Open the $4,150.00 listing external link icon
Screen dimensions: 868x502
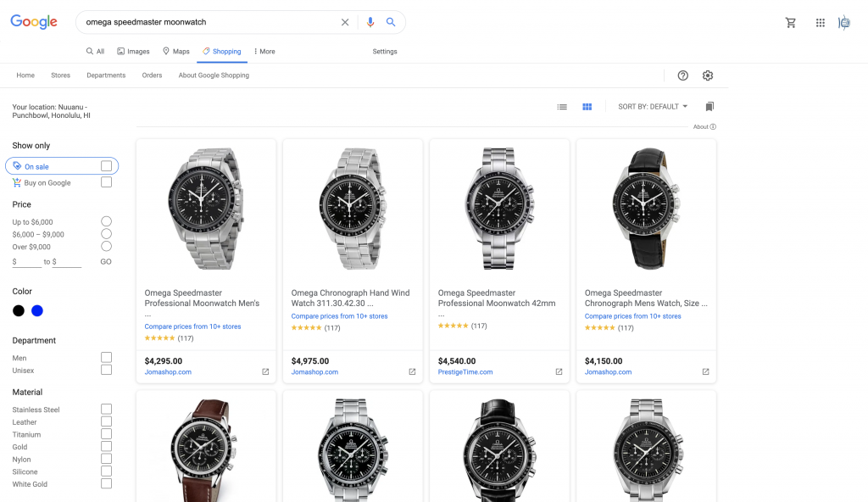(x=706, y=371)
